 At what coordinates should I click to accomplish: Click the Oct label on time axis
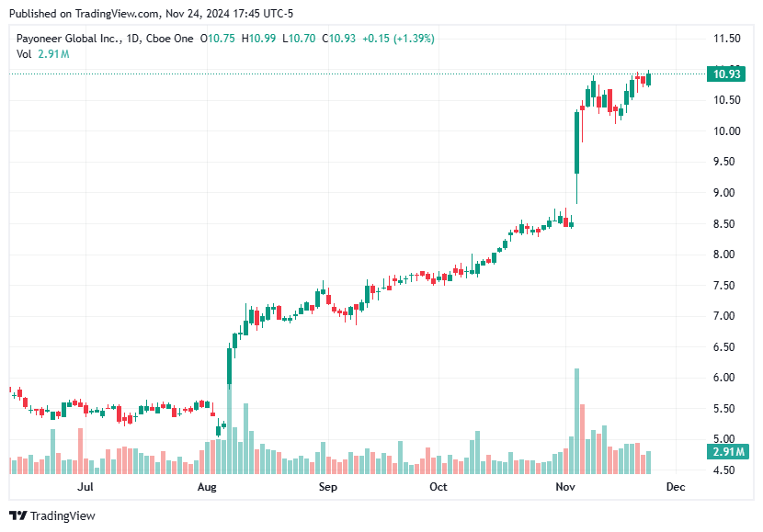(x=438, y=487)
